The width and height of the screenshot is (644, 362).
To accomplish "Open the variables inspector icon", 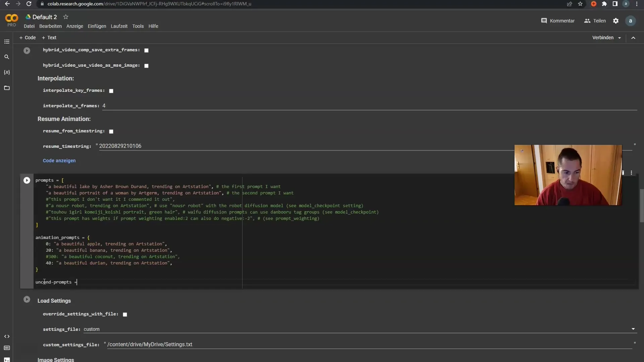I will tap(7, 72).
